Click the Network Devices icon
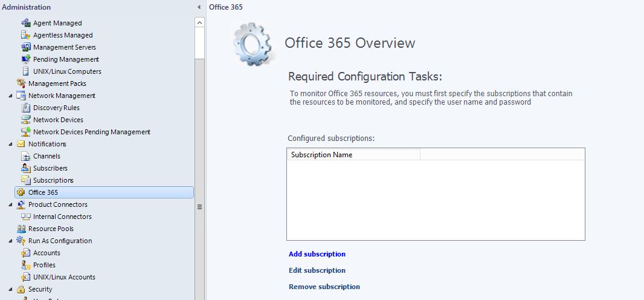 (26, 120)
